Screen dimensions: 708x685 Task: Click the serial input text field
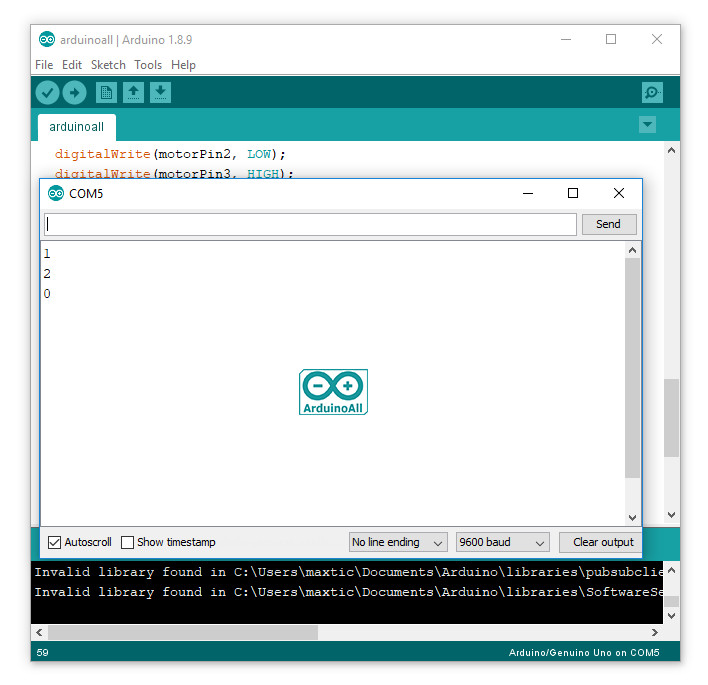tap(311, 224)
